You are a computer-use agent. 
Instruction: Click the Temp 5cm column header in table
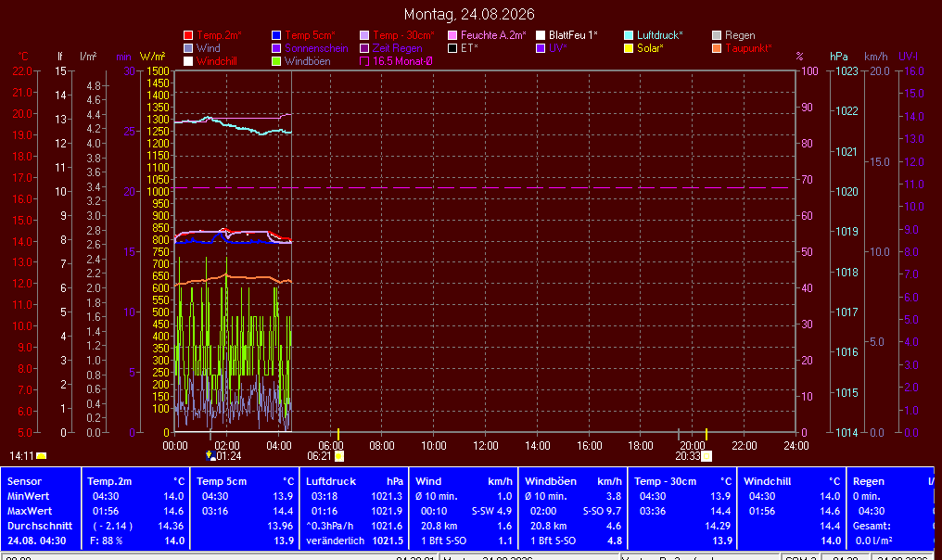point(222,481)
